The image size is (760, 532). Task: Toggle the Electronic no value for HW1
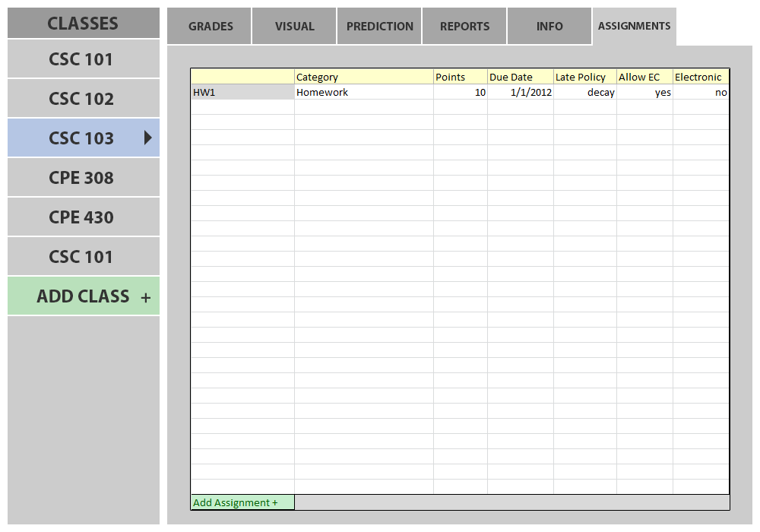701,92
